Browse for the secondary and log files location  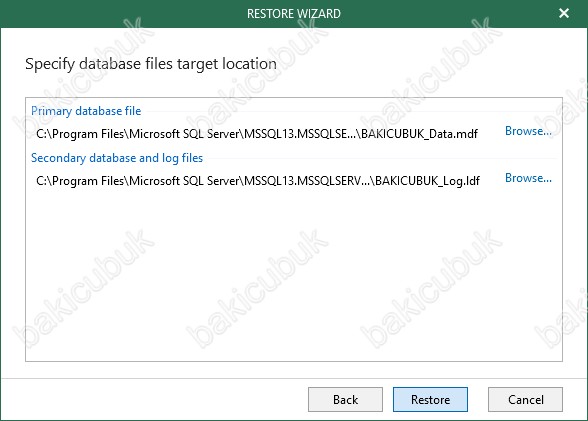(528, 178)
